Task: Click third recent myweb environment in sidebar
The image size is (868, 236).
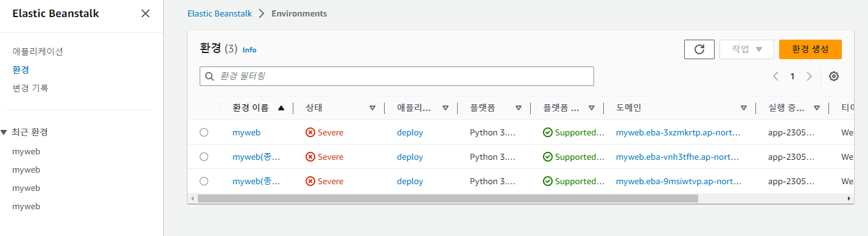Action: click(26, 188)
